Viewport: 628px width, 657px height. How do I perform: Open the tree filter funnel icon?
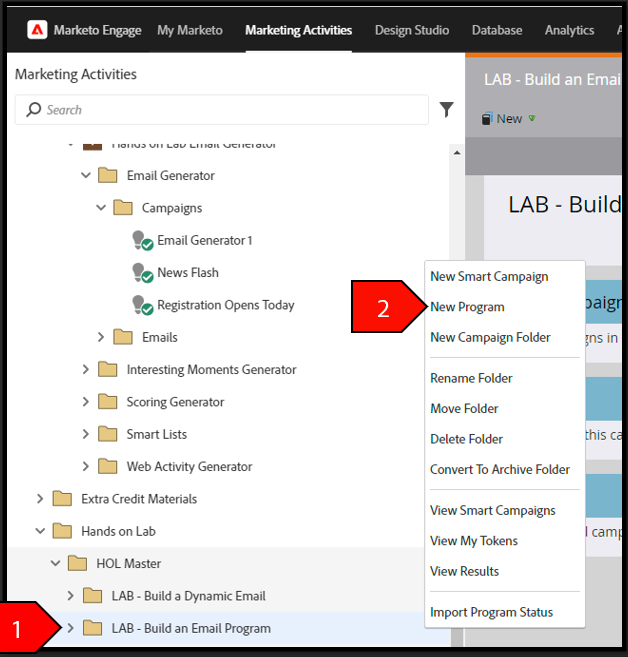click(x=447, y=110)
